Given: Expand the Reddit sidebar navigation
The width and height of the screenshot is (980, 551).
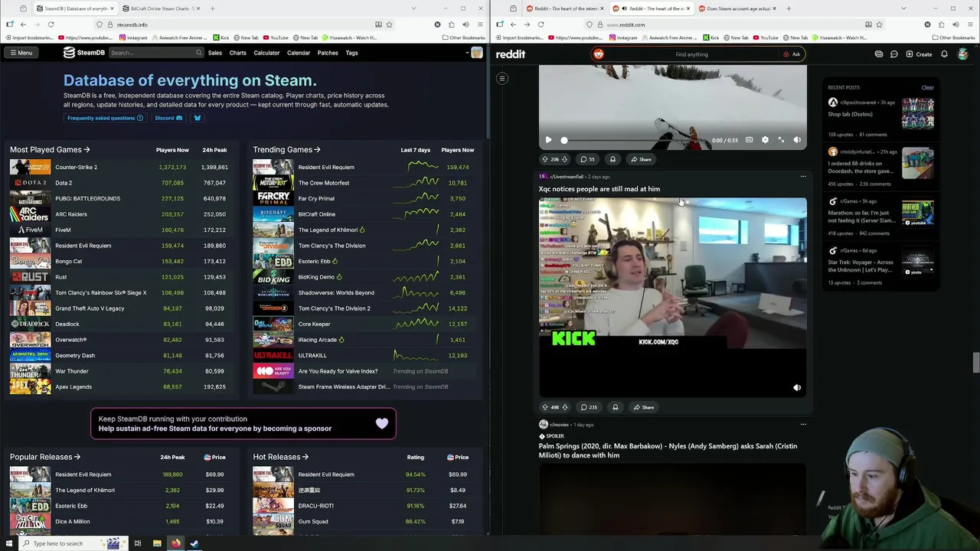Looking at the screenshot, I should [502, 78].
